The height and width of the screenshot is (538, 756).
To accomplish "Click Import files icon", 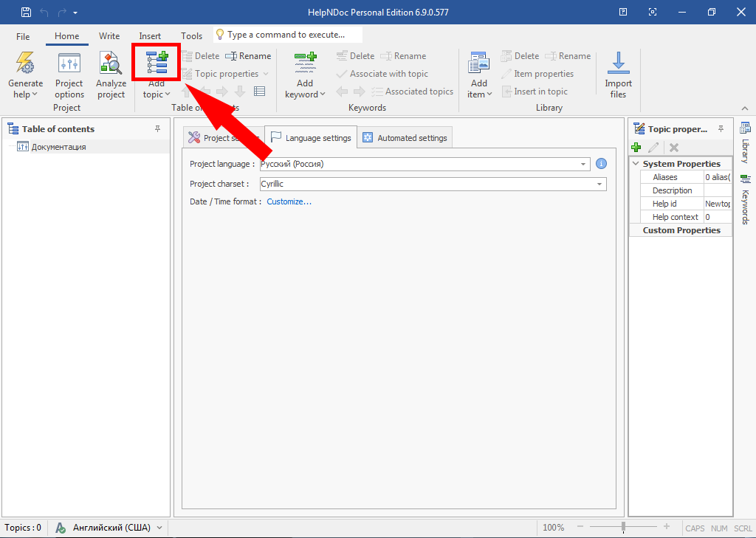I will click(x=618, y=63).
